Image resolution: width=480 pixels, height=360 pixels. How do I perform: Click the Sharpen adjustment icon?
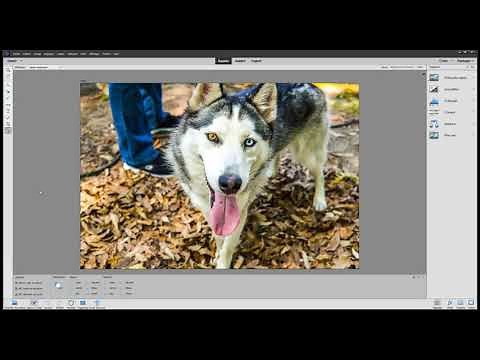coord(434,135)
